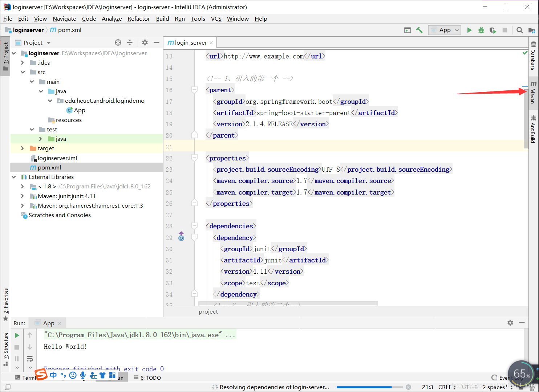Open the Tools menu
The height and width of the screenshot is (392, 539).
coord(198,19)
